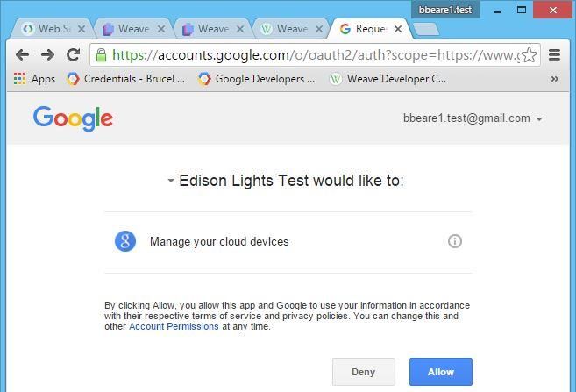Show hidden bookmarks with the double chevron
This screenshot has height=392, width=576.
click(x=555, y=79)
